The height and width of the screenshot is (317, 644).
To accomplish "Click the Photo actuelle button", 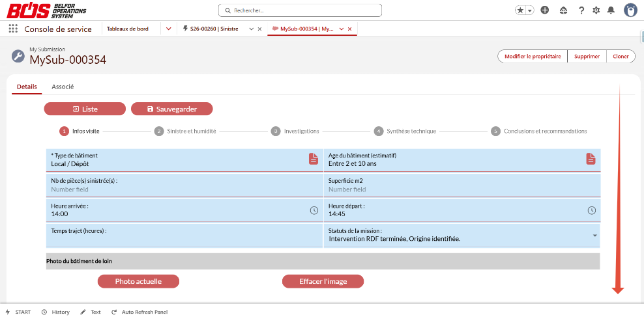I will [x=138, y=281].
